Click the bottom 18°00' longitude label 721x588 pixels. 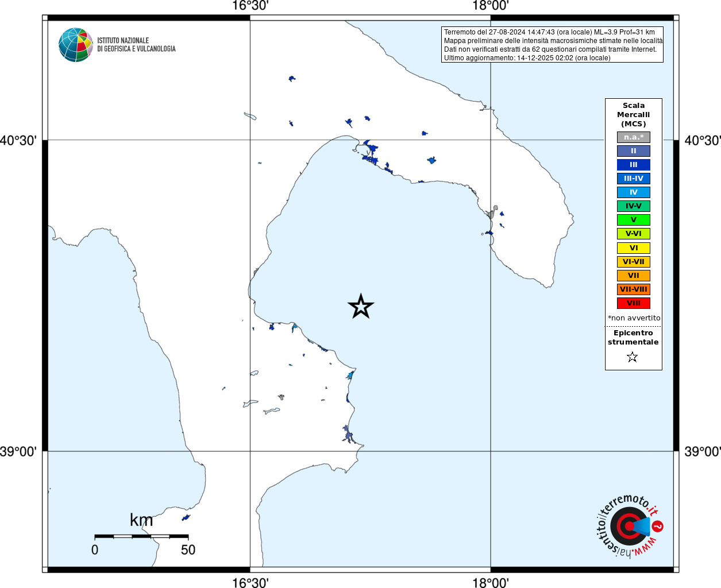click(491, 583)
